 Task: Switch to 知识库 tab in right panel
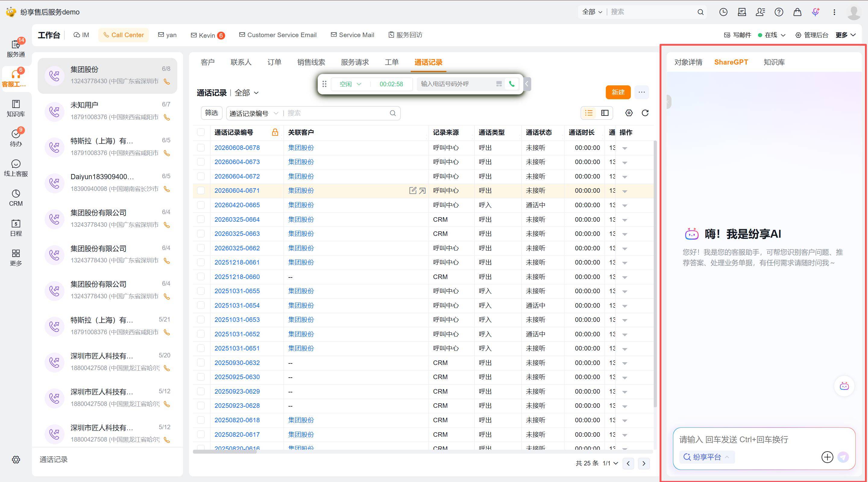pos(774,62)
